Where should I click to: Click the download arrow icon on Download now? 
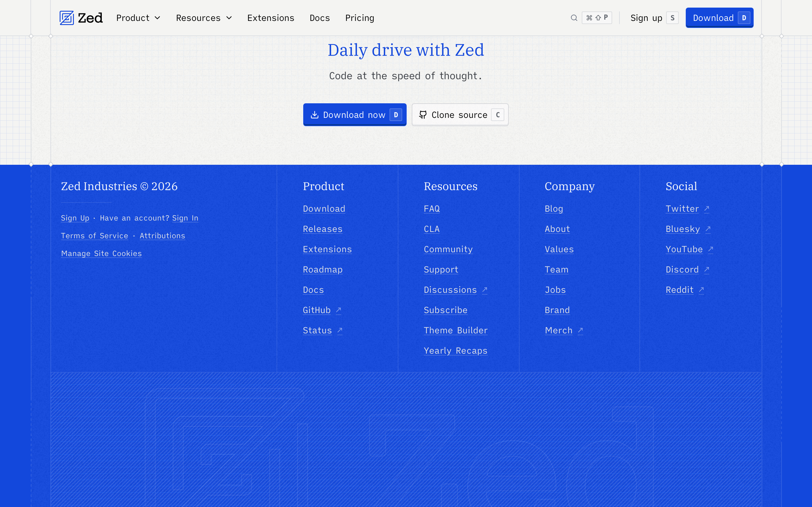314,115
